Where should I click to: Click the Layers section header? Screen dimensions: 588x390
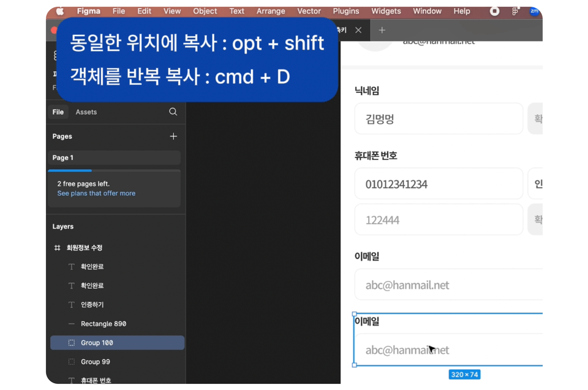coord(63,226)
